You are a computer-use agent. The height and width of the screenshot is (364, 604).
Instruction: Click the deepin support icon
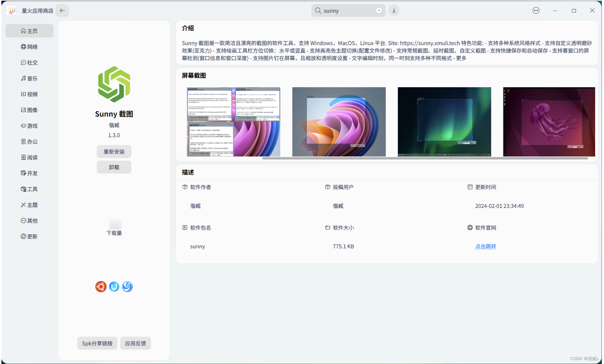point(127,287)
